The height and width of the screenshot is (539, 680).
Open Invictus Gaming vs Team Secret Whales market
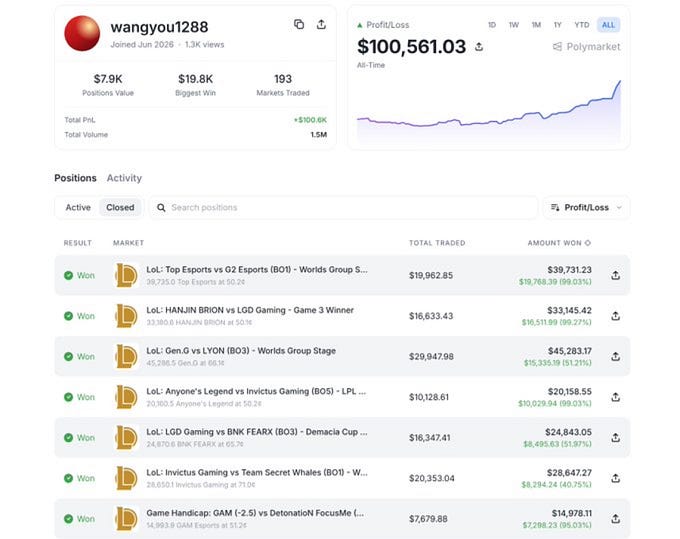pyautogui.click(x=257, y=472)
